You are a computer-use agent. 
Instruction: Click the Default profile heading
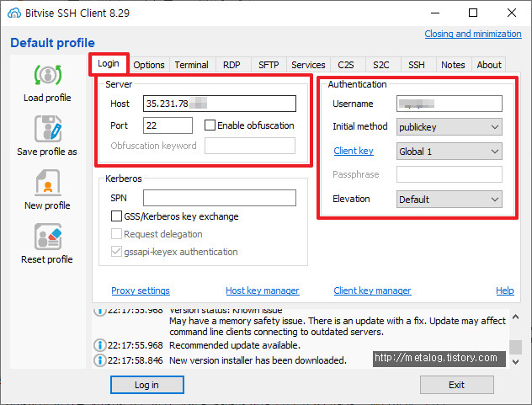pyautogui.click(x=52, y=43)
